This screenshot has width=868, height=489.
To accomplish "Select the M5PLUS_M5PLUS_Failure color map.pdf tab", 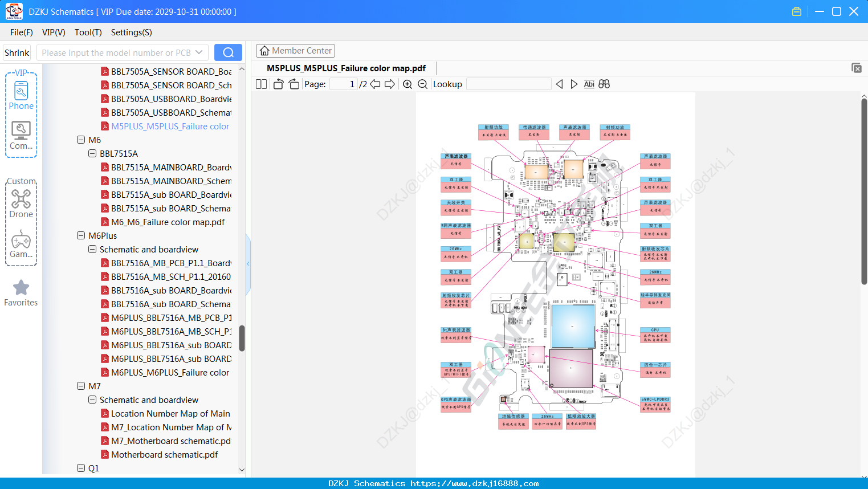I will coord(346,68).
